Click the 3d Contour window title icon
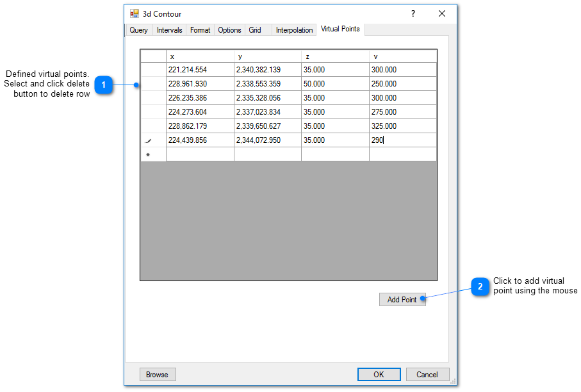This screenshot has height=392, width=581. [135, 13]
